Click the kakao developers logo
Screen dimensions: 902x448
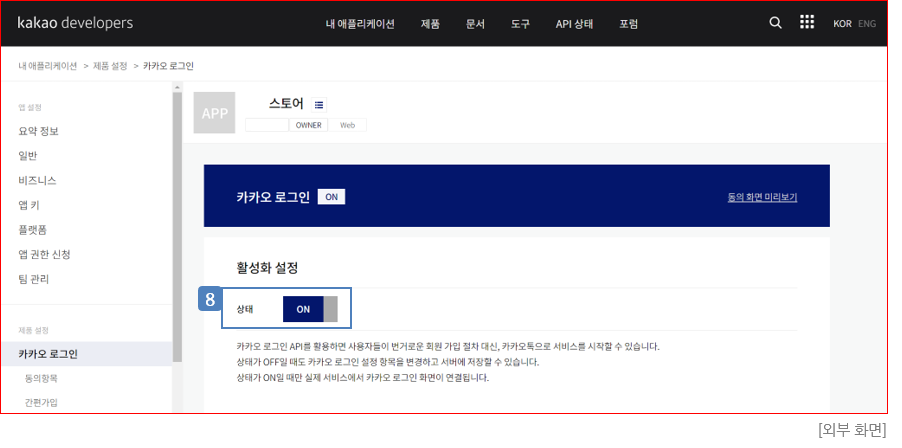[x=75, y=23]
